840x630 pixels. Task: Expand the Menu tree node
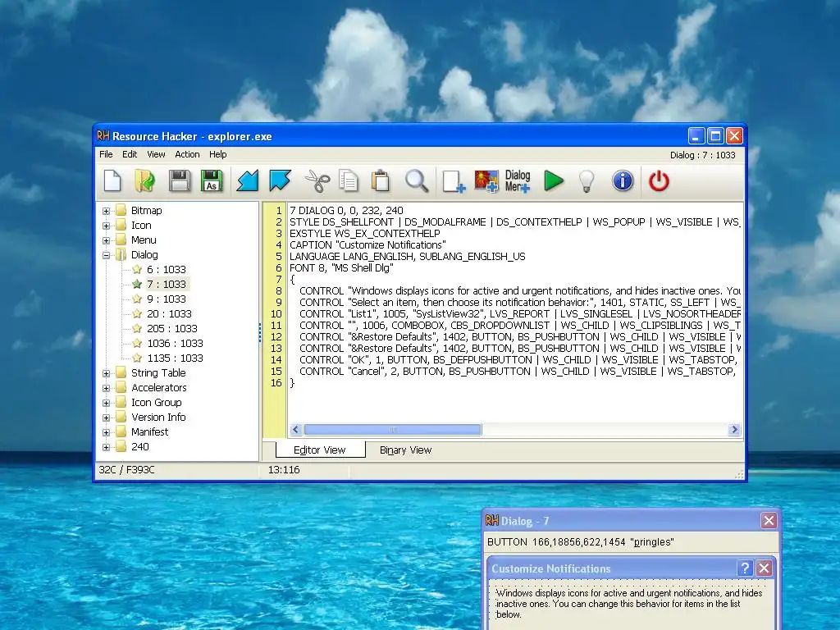coord(106,240)
